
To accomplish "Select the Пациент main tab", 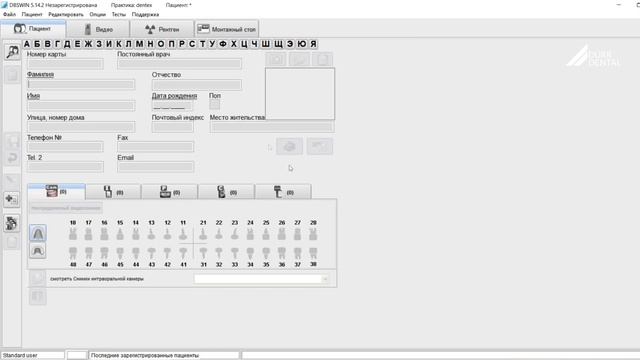I will [33, 29].
